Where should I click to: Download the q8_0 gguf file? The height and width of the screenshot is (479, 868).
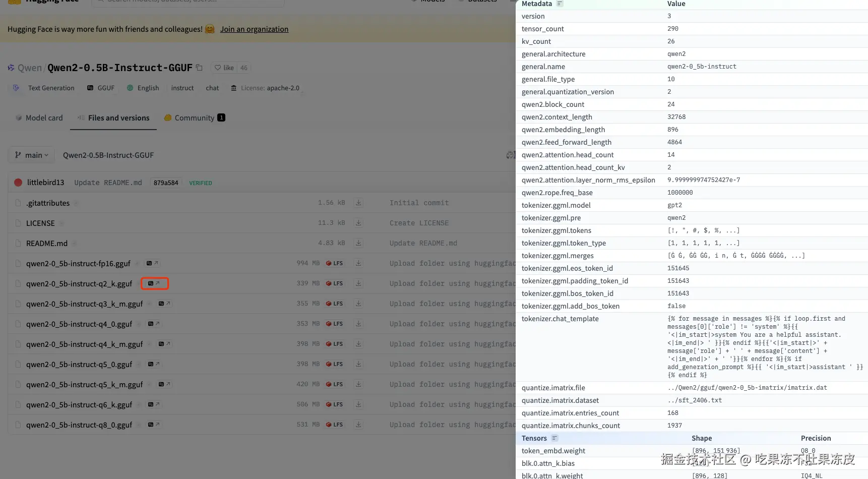[x=358, y=425]
